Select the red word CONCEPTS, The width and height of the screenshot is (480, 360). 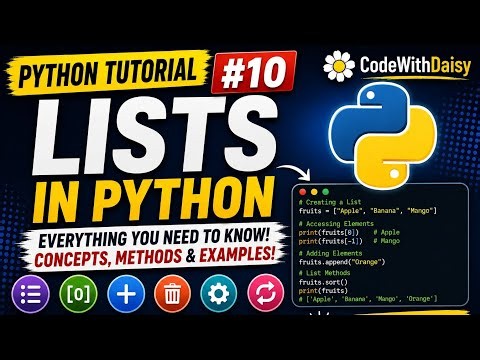pos(72,258)
